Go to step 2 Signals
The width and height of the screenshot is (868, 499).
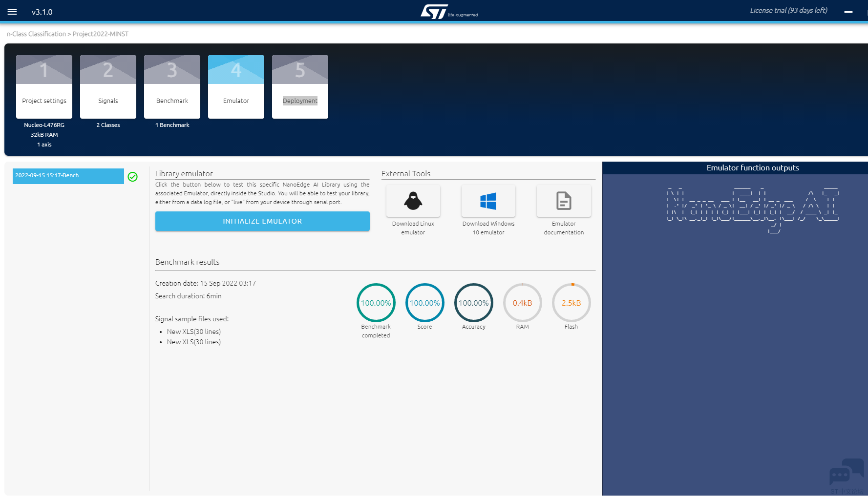108,87
